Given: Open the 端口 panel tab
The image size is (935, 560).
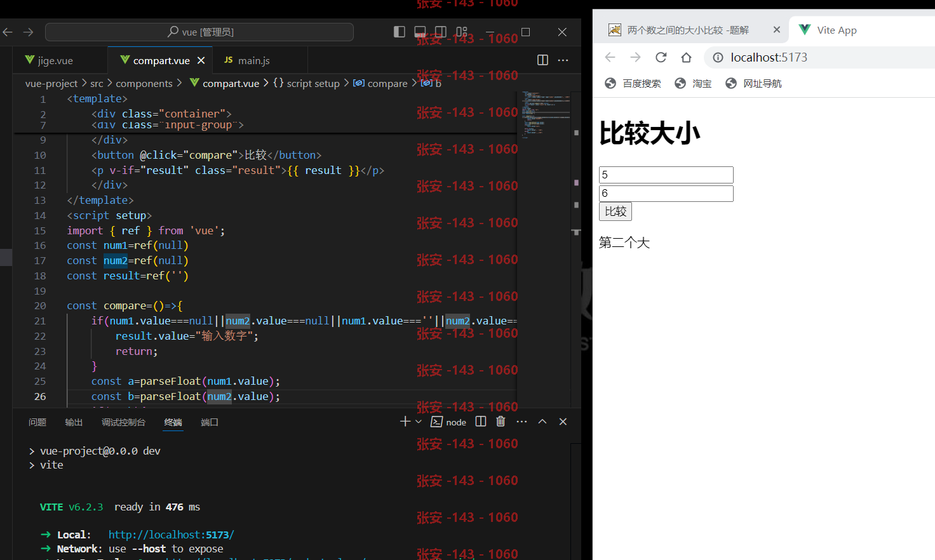Looking at the screenshot, I should pyautogui.click(x=210, y=422).
